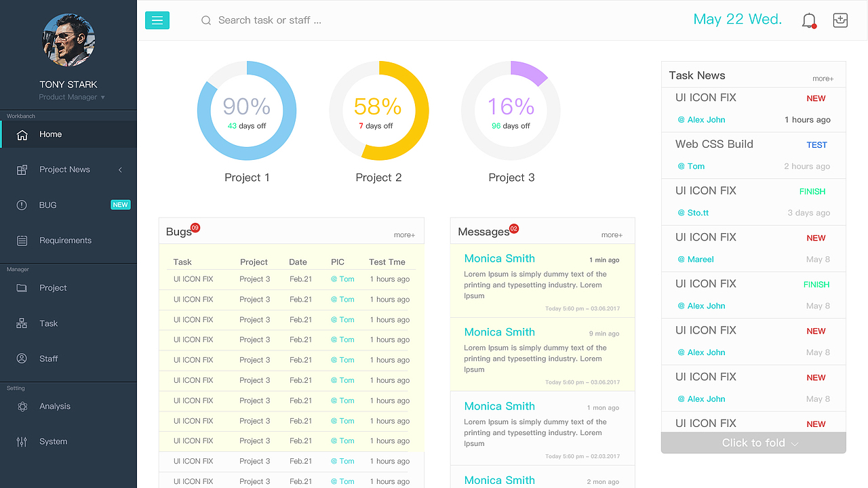Click to fold the Task News panel
868x488 pixels.
click(753, 443)
